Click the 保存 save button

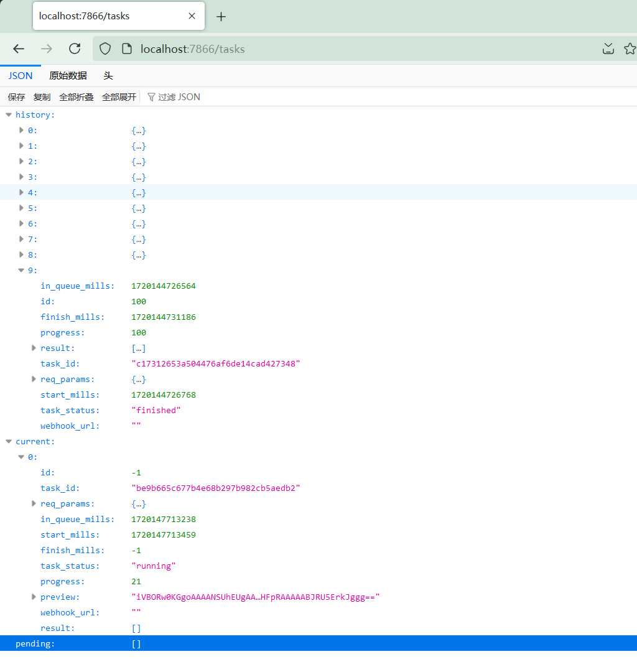[16, 97]
